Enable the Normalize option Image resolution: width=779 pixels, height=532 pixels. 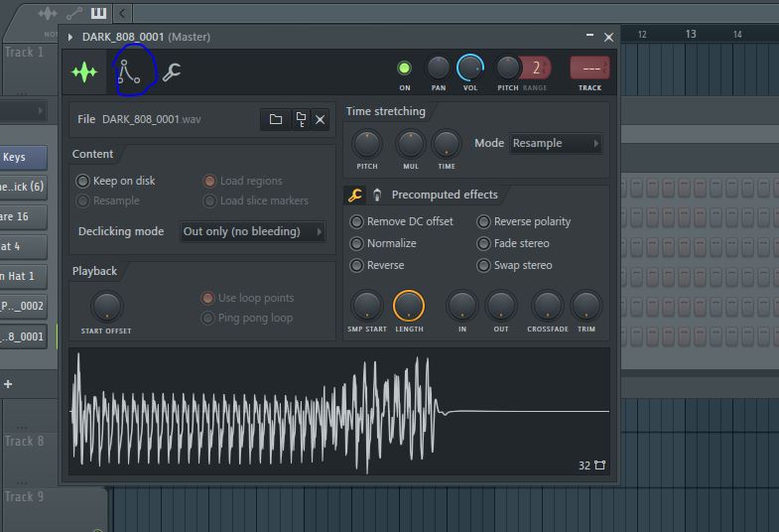356,243
